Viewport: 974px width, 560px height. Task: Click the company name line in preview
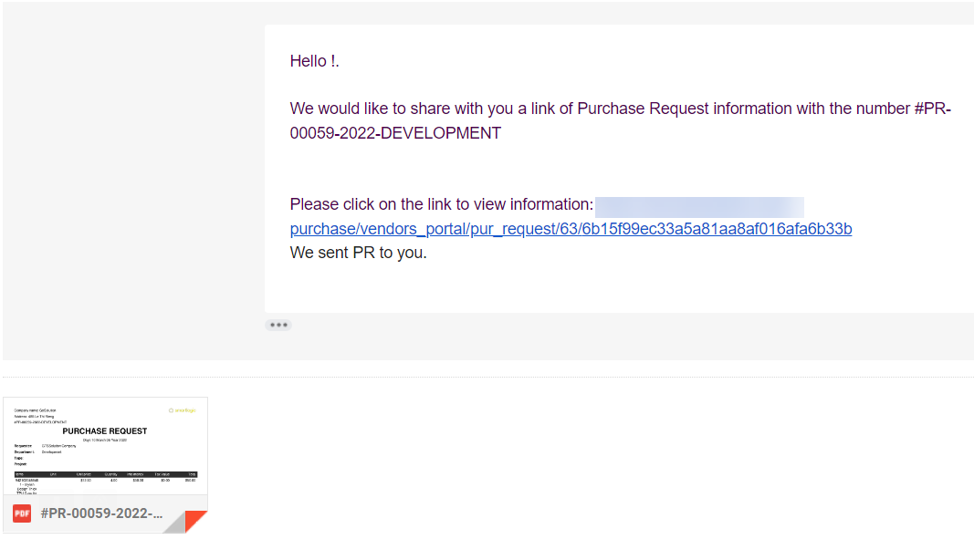(36, 410)
